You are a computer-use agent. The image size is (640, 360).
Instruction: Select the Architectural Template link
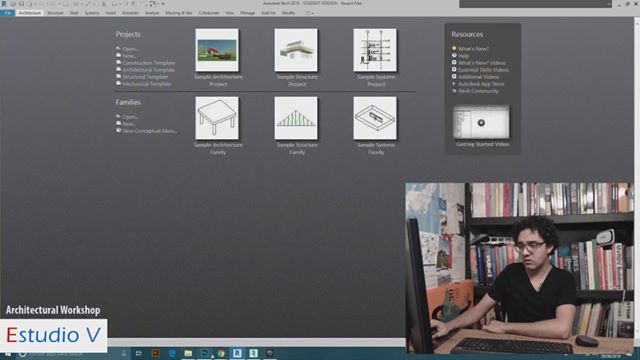[x=148, y=70]
